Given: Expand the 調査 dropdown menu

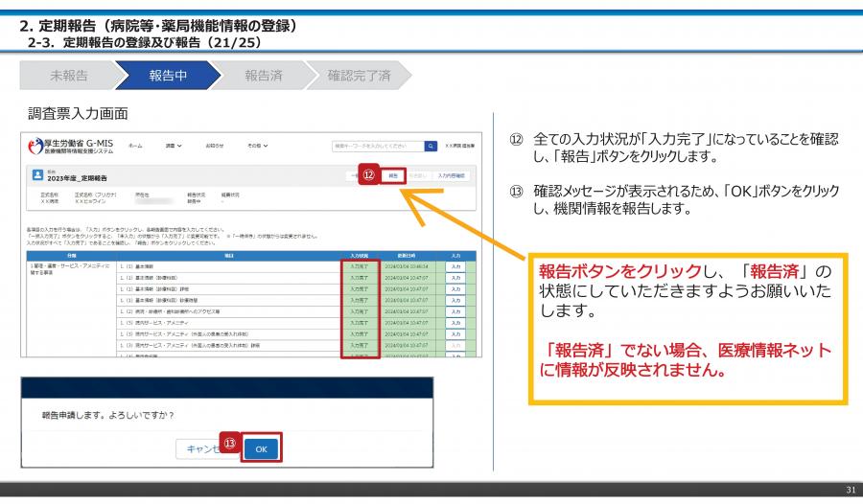Looking at the screenshot, I should click(x=174, y=146).
